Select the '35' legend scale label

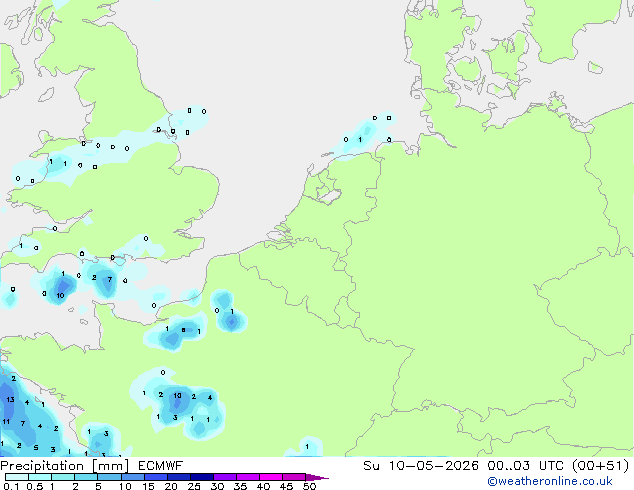coord(240,486)
